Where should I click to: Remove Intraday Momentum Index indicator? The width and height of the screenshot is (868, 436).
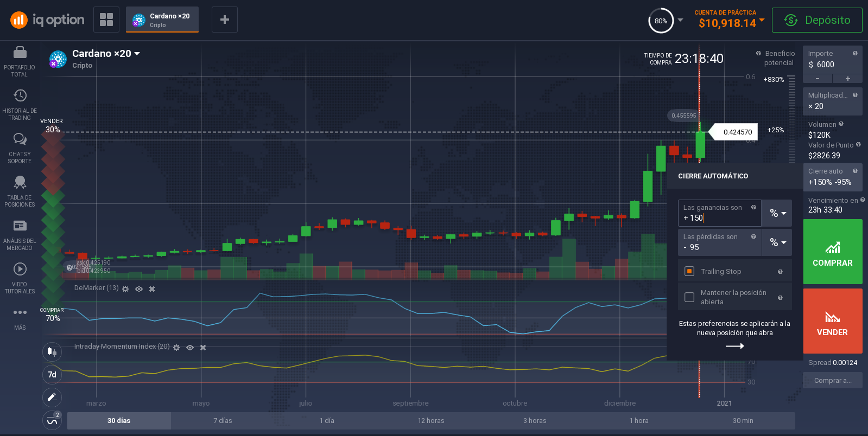[x=203, y=348]
